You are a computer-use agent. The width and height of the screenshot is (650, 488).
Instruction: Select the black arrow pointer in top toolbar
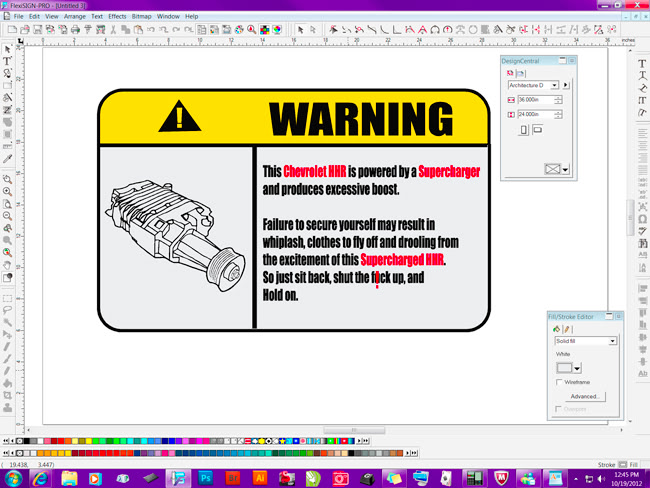click(x=301, y=29)
